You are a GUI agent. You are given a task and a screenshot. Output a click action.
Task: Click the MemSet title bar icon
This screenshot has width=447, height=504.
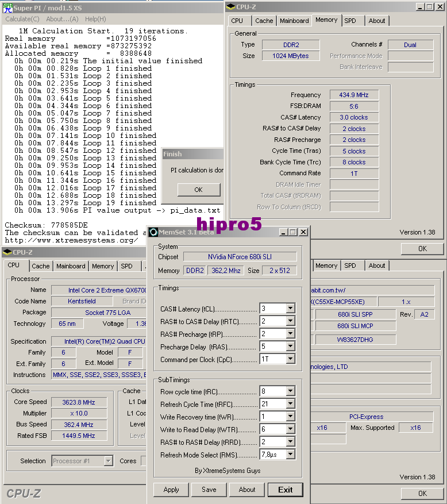pos(153,232)
